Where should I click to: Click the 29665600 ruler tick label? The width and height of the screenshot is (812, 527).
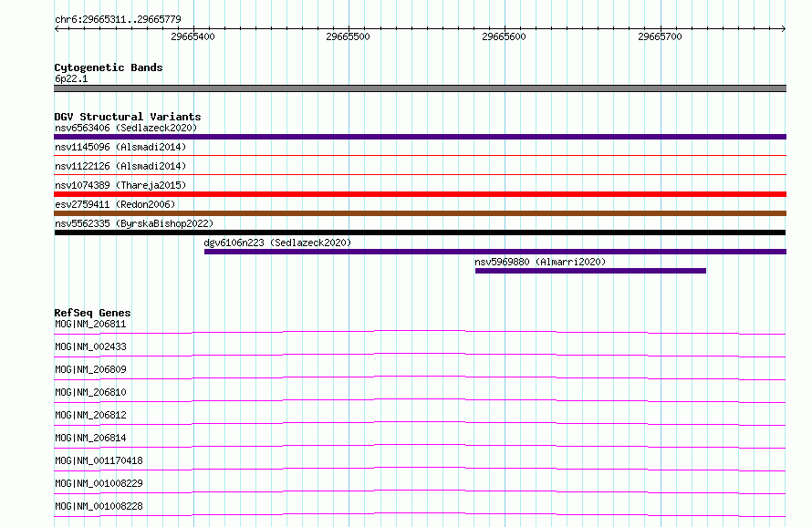click(x=504, y=36)
